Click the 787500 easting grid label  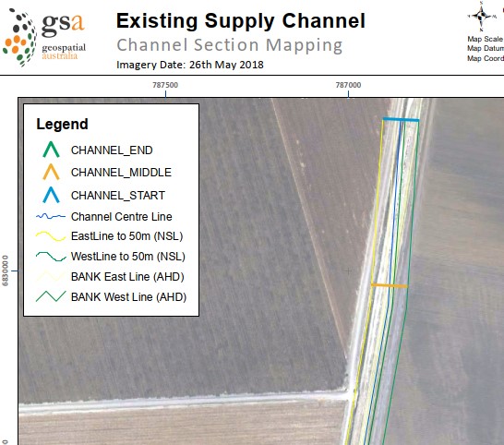tap(165, 85)
